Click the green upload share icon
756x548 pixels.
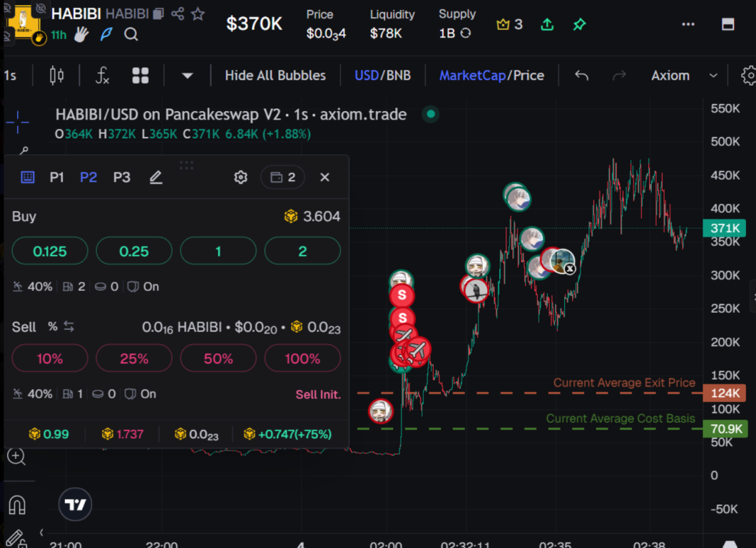click(547, 24)
